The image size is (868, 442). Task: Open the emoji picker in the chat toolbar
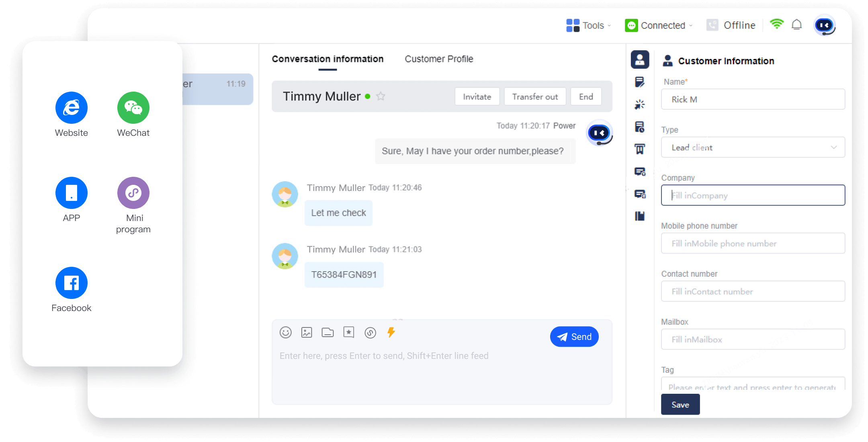(x=285, y=333)
